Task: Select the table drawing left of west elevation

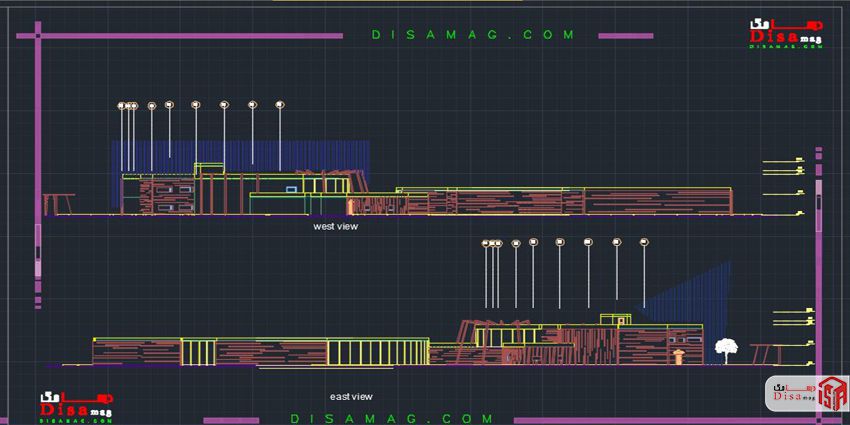Action: click(x=58, y=202)
